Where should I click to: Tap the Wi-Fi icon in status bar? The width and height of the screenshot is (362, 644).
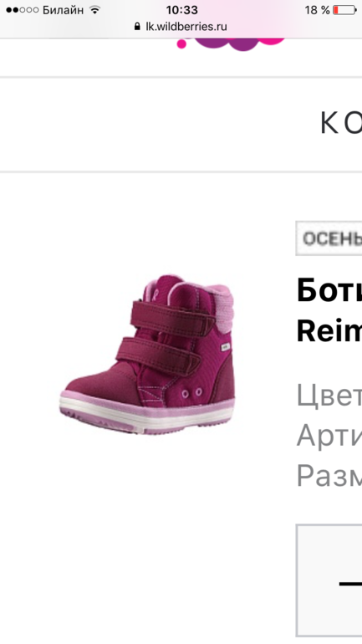[95, 10]
